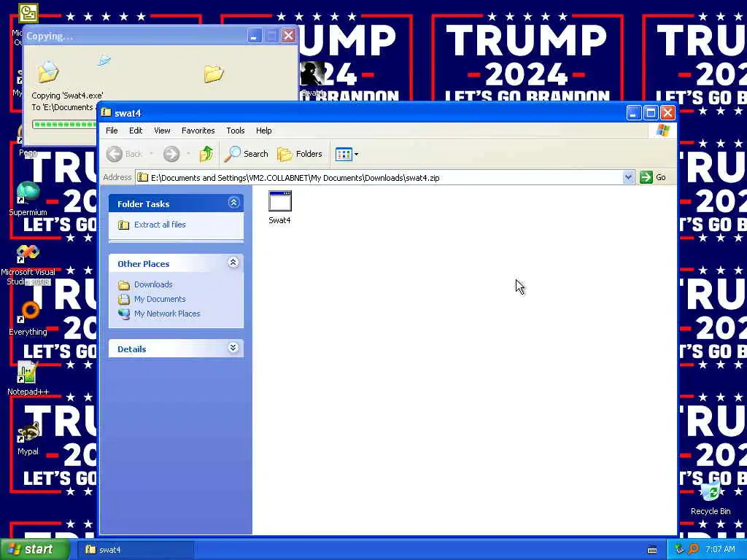Open the Swat4 file in the zip folder
747x560 pixels.
click(279, 207)
